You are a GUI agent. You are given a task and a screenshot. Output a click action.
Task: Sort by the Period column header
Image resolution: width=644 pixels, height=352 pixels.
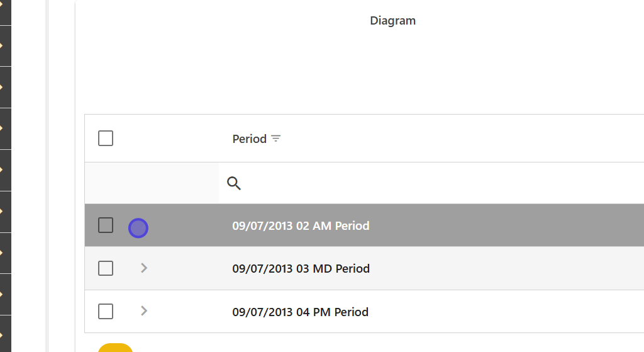click(249, 139)
